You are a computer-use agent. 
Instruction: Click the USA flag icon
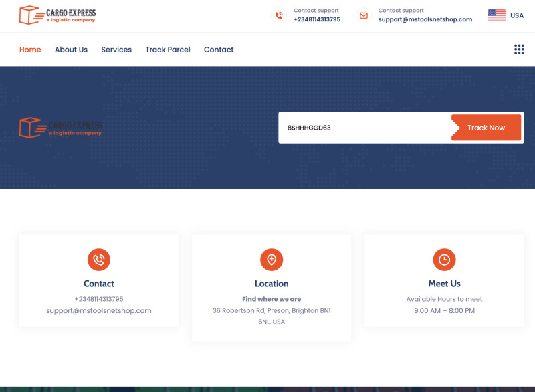coord(496,15)
